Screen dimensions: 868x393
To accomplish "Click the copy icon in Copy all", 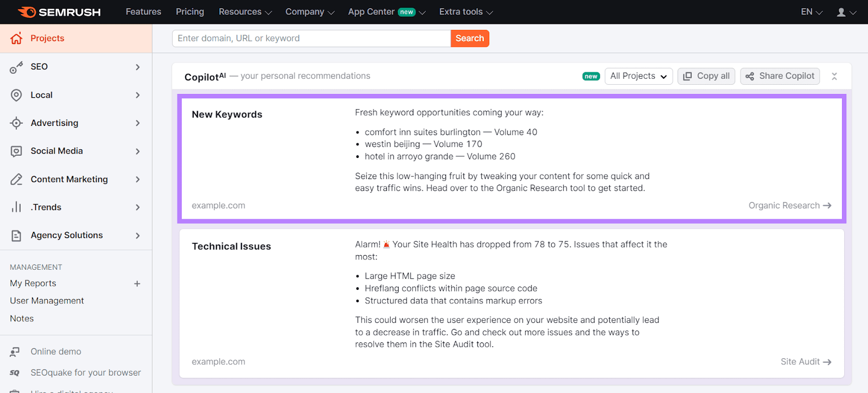I will 687,77.
